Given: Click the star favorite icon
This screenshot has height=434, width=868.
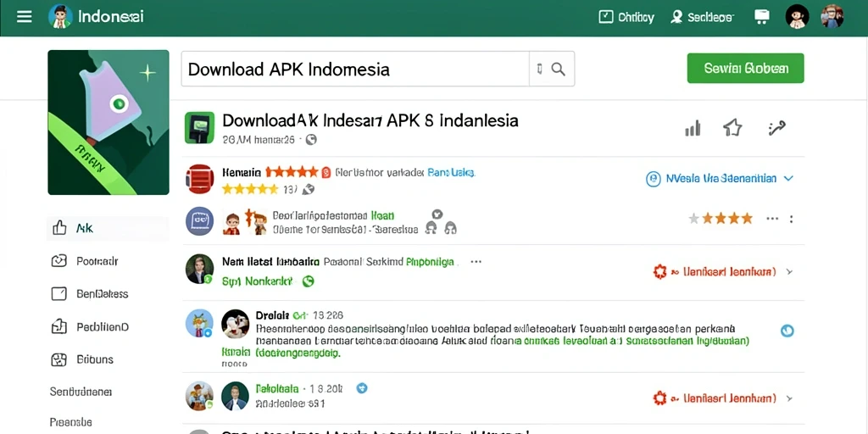Looking at the screenshot, I should (x=732, y=129).
